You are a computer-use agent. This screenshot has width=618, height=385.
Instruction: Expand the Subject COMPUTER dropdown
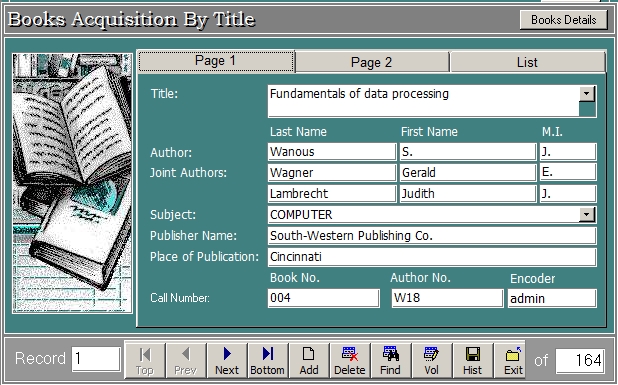click(x=586, y=214)
